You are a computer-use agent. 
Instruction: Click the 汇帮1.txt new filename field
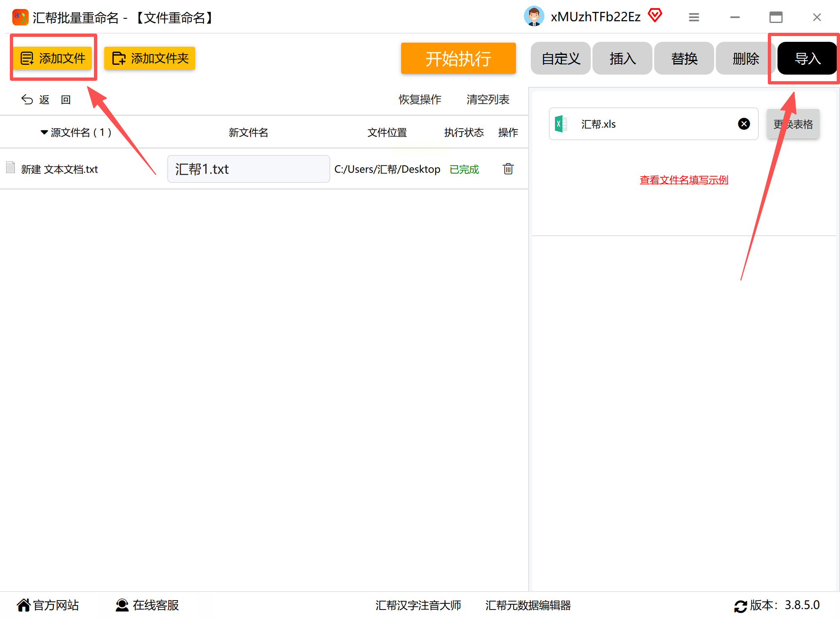(248, 169)
